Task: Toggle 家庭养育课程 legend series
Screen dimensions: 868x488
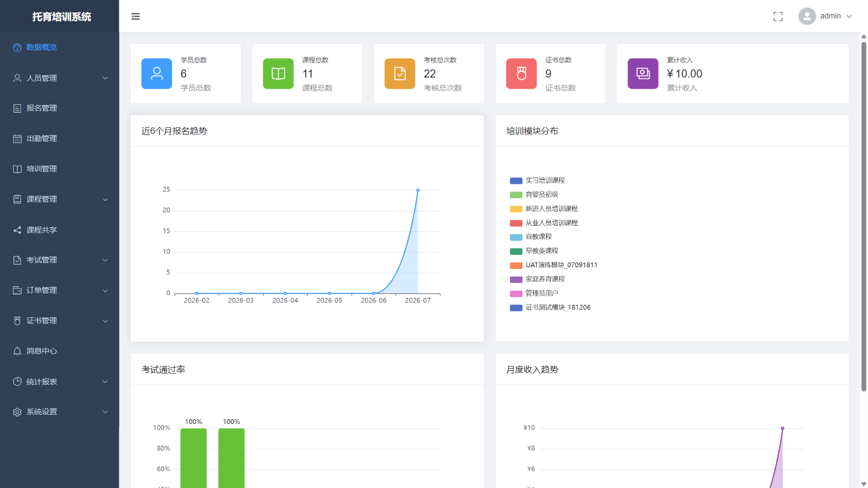Action: (x=538, y=279)
